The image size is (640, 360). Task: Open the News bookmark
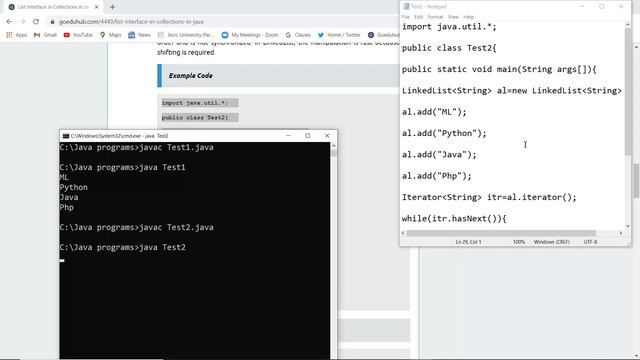139,35
